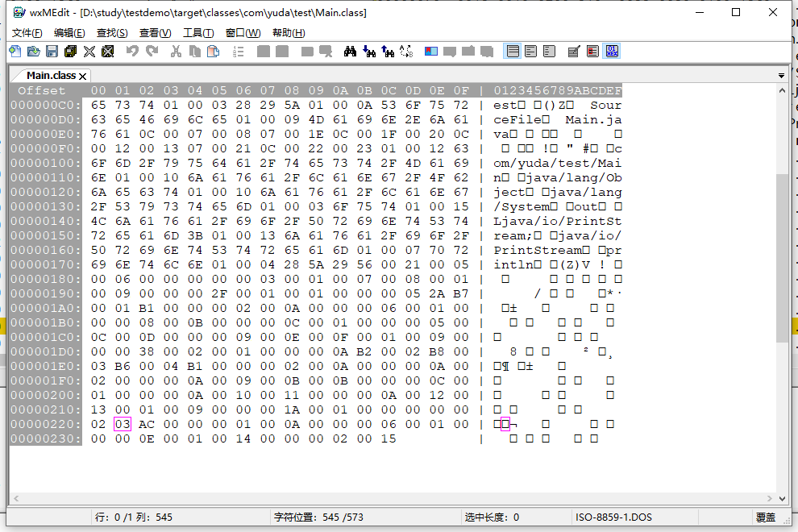Click the vertical scrollbar thumb
Viewport: 798px width, 532px height.
(x=782, y=258)
